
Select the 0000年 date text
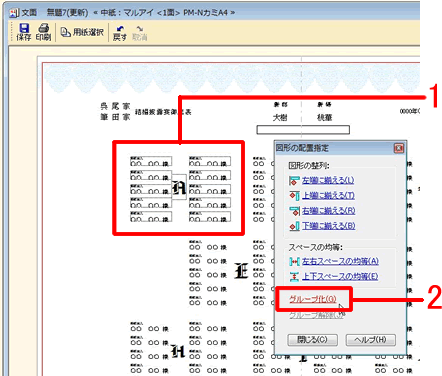click(410, 111)
